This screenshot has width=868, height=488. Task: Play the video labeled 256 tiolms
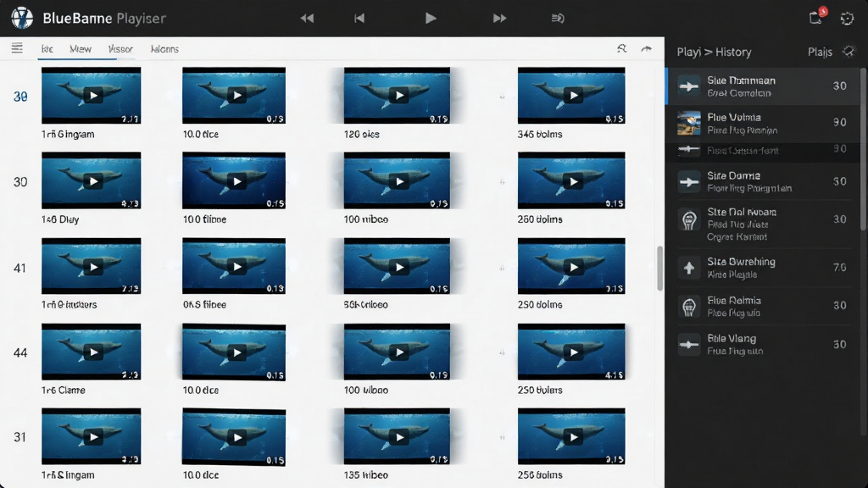click(x=571, y=436)
